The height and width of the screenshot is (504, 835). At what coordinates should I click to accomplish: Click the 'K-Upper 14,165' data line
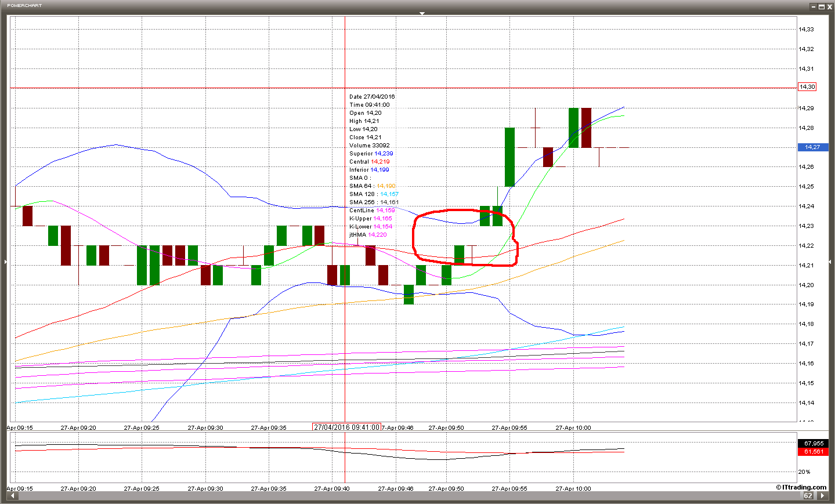tap(371, 219)
